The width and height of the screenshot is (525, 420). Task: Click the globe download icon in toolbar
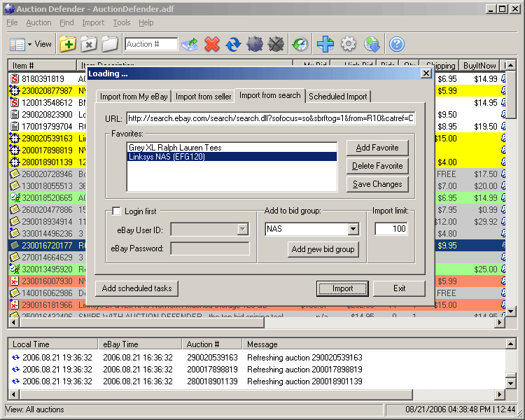click(x=372, y=44)
